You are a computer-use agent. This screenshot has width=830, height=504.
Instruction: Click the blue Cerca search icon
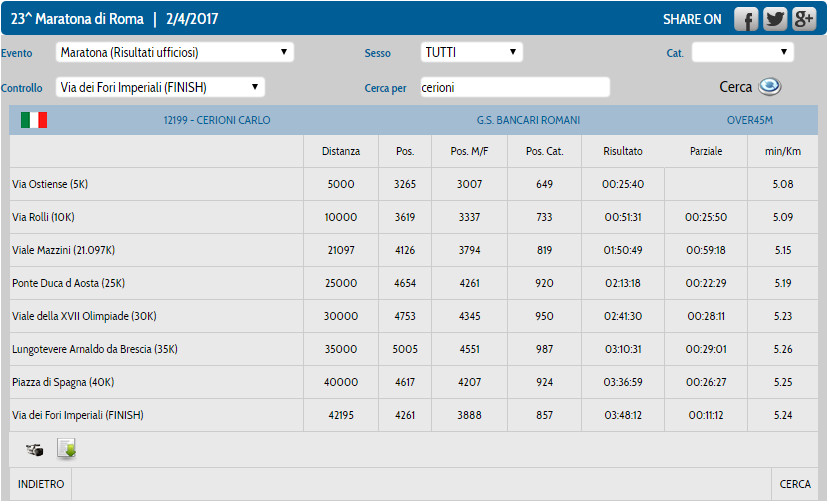pos(769,87)
